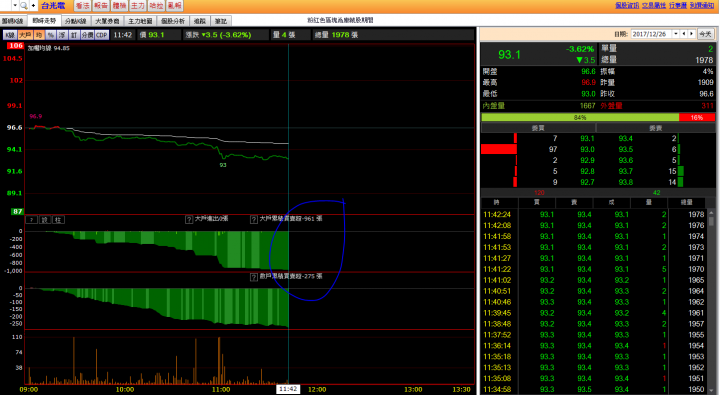Click the 柱 bar-style icon in the indicator panel
720x395 pixels.
(58, 220)
